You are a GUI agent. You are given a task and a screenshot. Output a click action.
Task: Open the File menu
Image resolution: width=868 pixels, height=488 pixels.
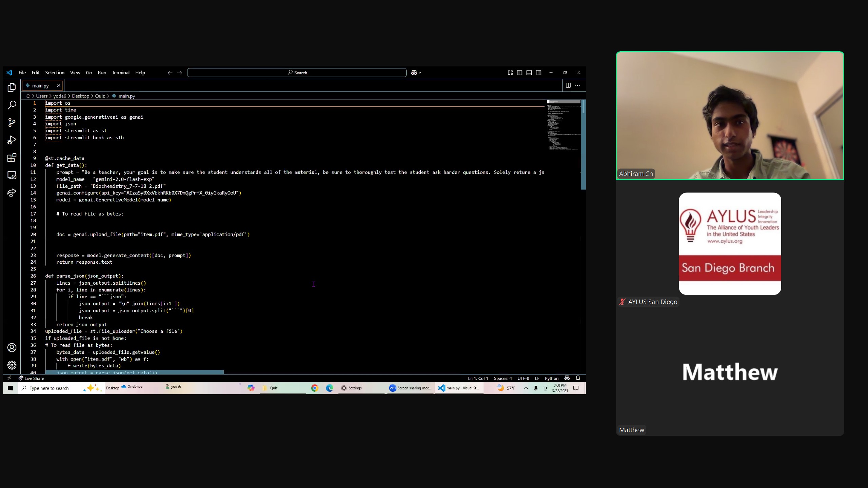(22, 73)
